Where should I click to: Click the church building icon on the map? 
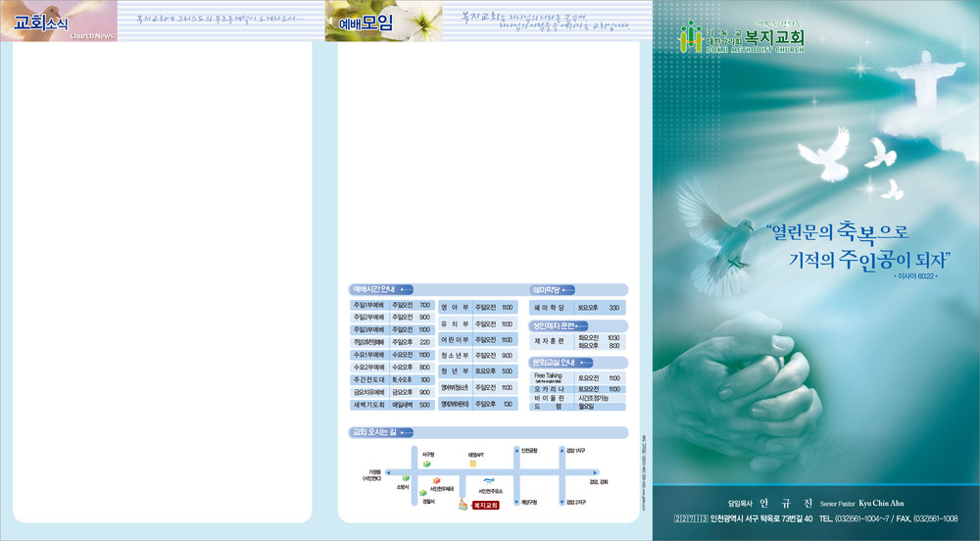[461, 505]
